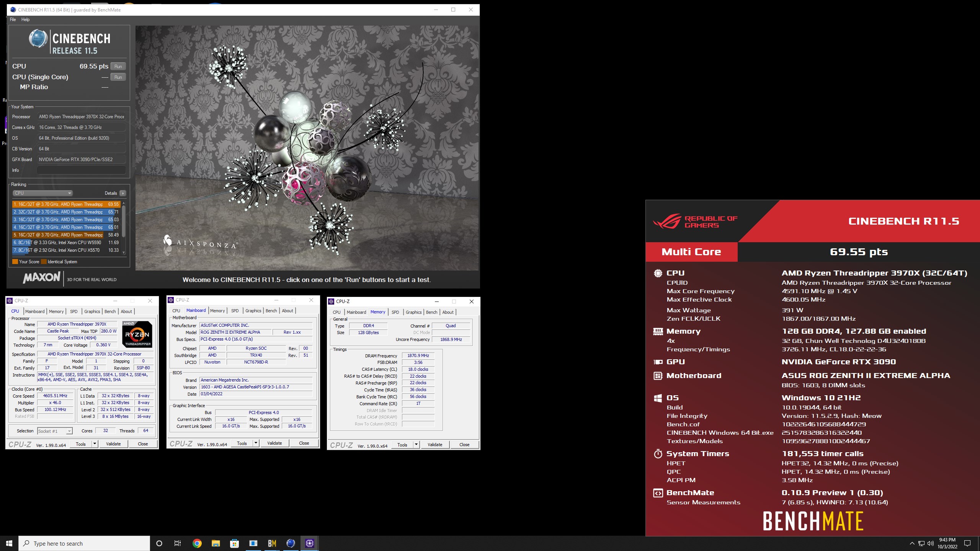Viewport: 980px width, 551px height.
Task: Click the BenchMate BM taskbar icon
Action: click(272, 543)
